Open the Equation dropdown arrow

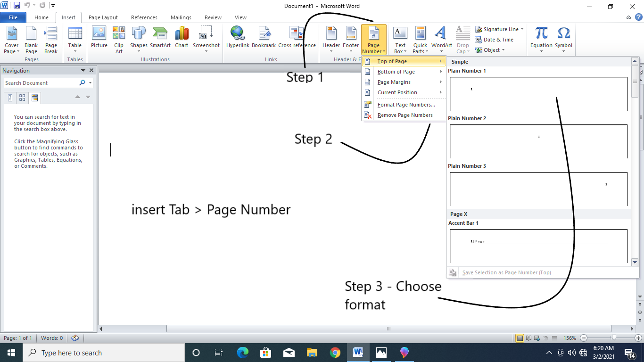tap(541, 51)
